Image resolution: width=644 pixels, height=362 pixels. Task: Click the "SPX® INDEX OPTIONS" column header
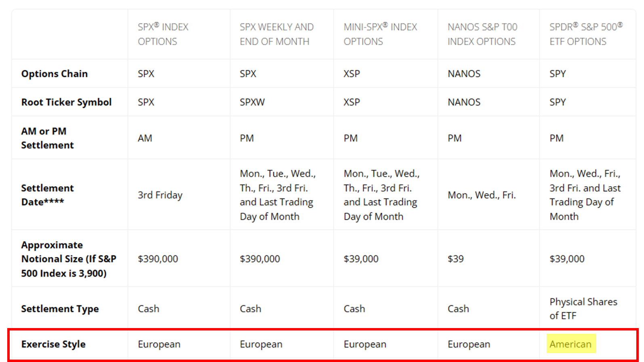[163, 34]
